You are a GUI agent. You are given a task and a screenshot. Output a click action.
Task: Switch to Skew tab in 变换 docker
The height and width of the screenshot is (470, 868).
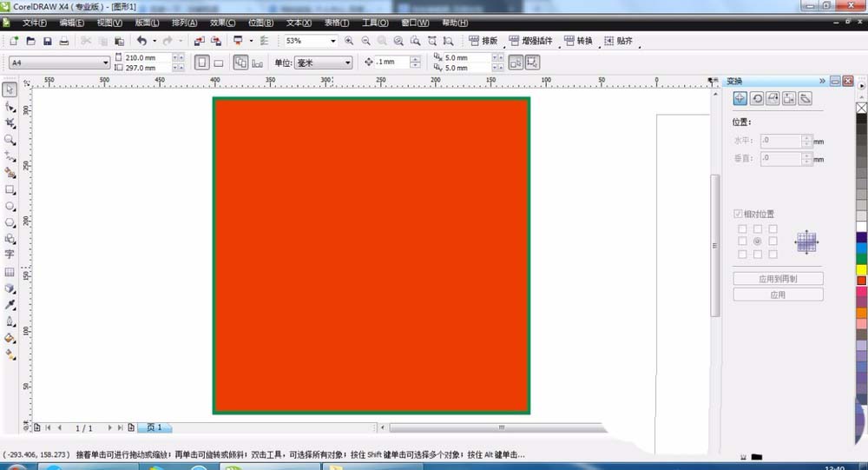(x=806, y=99)
